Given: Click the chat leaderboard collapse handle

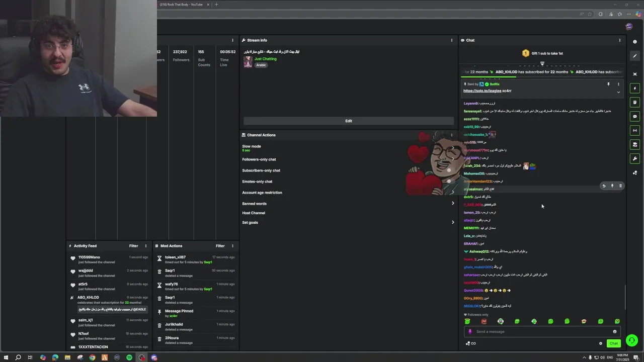Looking at the screenshot, I should coord(542,64).
